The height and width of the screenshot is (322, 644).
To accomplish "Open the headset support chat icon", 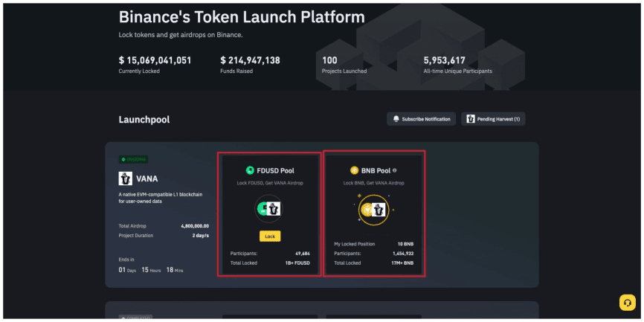I will [628, 303].
